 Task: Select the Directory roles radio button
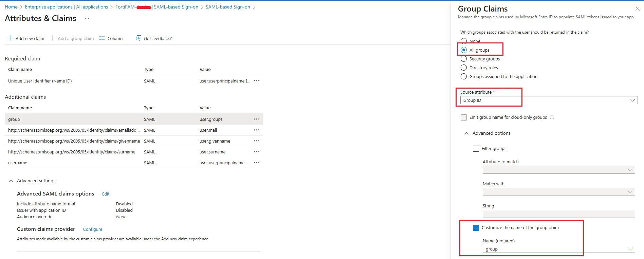click(x=464, y=68)
